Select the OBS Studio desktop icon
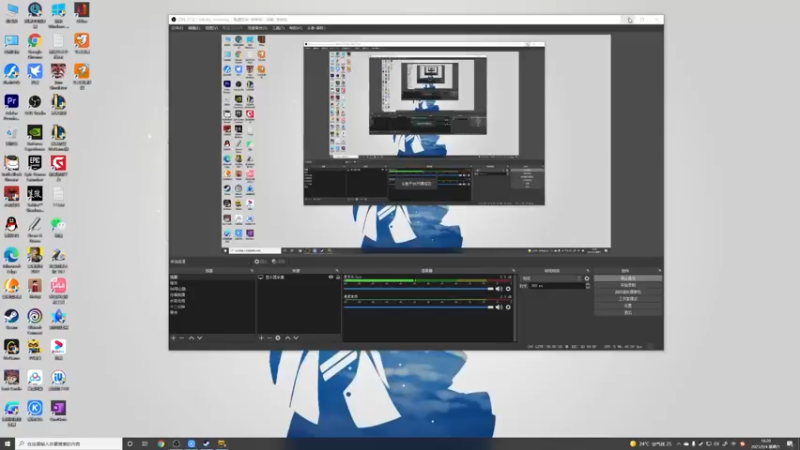Screen dimensions: 800x450 35,105
